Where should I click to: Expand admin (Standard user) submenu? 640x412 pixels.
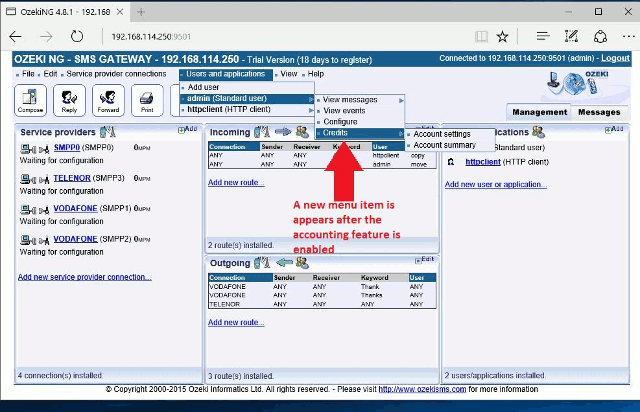click(x=247, y=98)
